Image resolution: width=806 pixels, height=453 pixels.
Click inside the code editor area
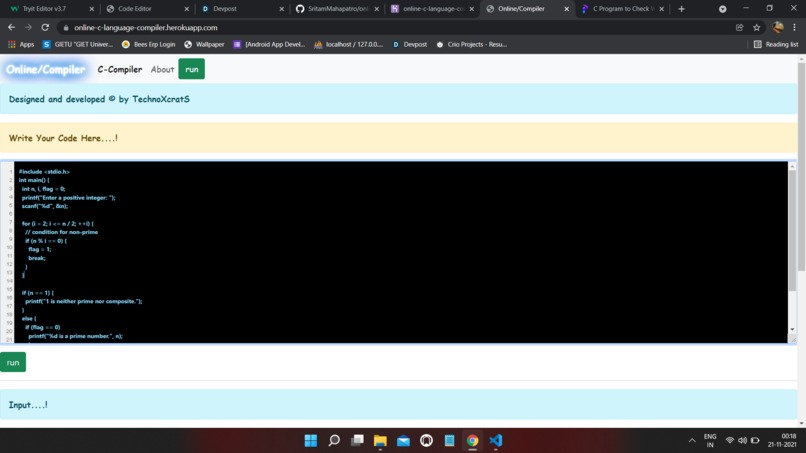pos(400,252)
